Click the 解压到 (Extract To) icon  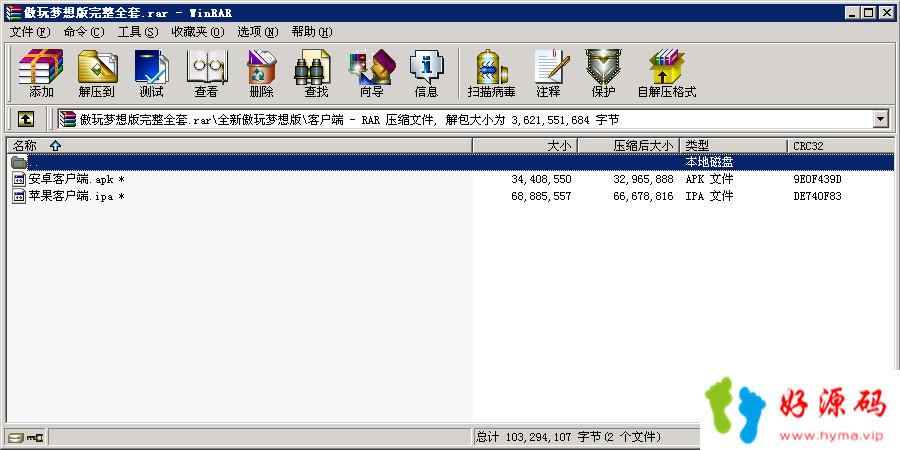coord(96,73)
